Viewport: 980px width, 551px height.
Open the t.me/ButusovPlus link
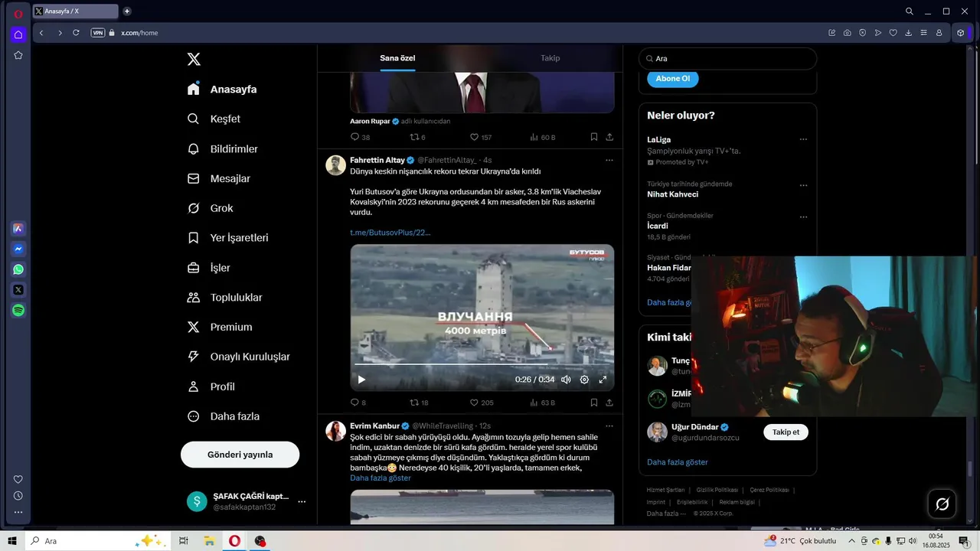coord(390,232)
